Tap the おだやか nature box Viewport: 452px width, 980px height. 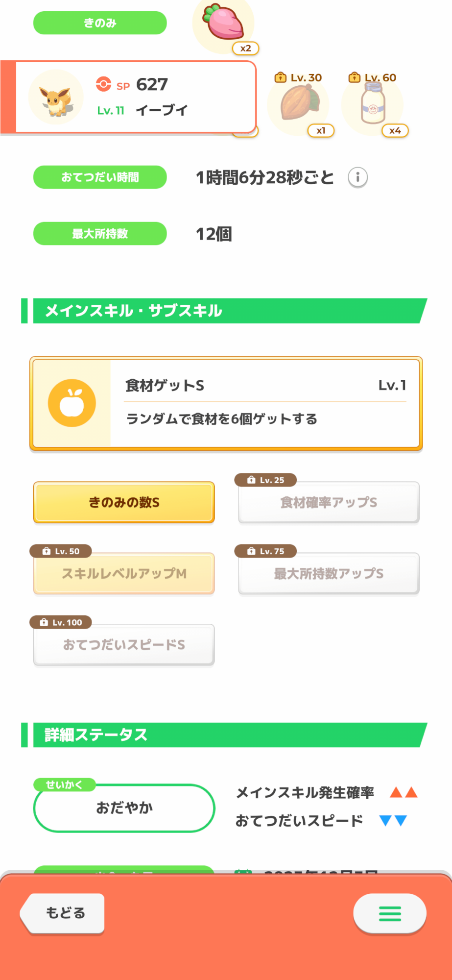[x=124, y=808]
